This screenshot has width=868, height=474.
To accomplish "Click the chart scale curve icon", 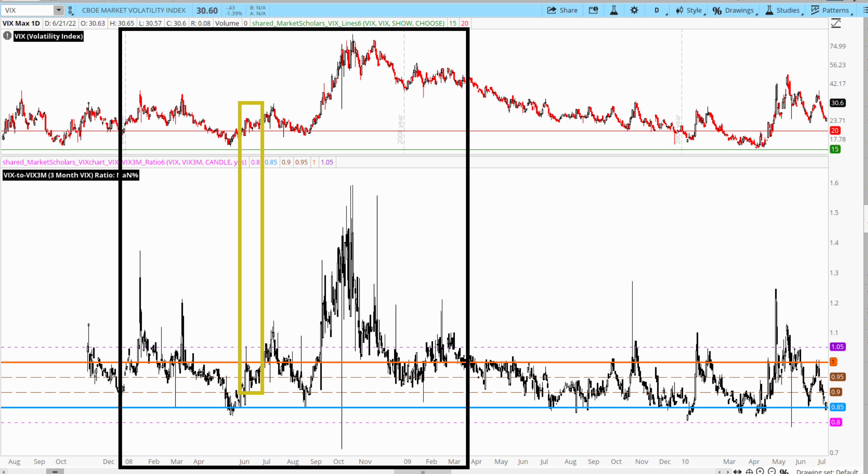I will click(x=836, y=24).
